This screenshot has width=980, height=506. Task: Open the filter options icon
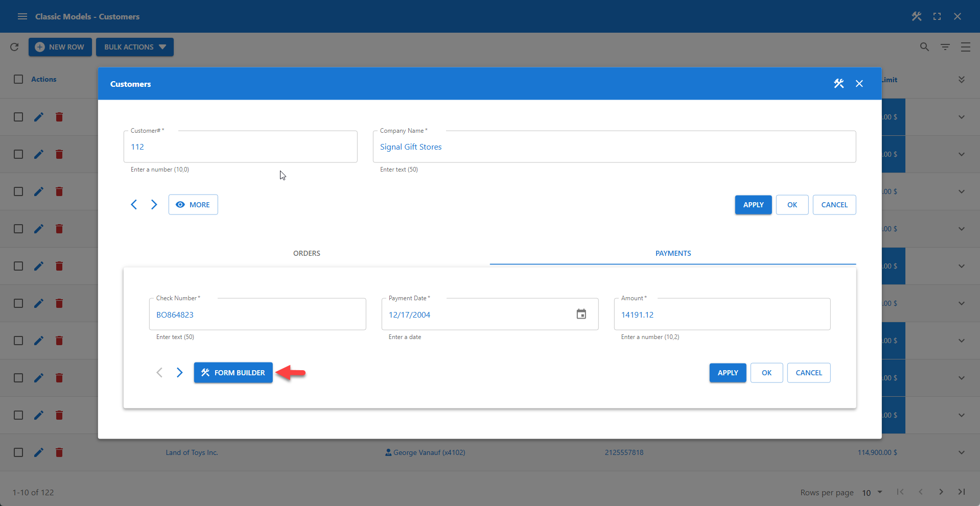(x=945, y=46)
